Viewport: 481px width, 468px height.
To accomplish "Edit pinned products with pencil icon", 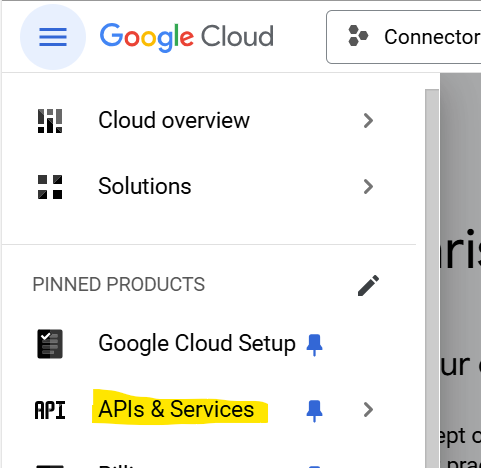I will coord(368,285).
